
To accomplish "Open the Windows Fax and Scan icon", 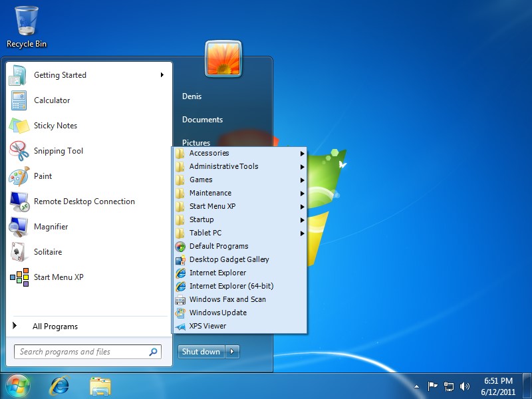I will click(x=180, y=300).
